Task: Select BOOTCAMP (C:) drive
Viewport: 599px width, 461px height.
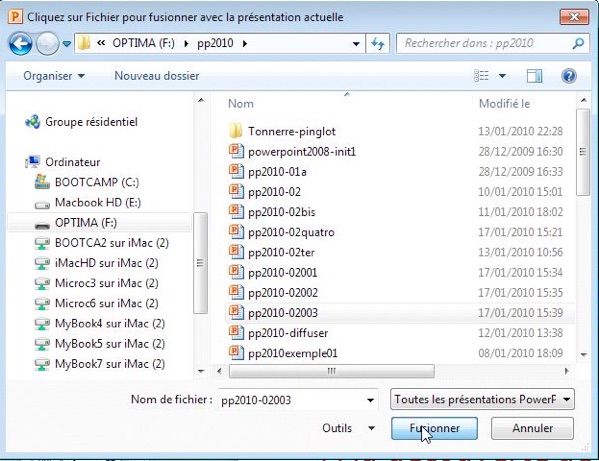Action: click(x=97, y=182)
